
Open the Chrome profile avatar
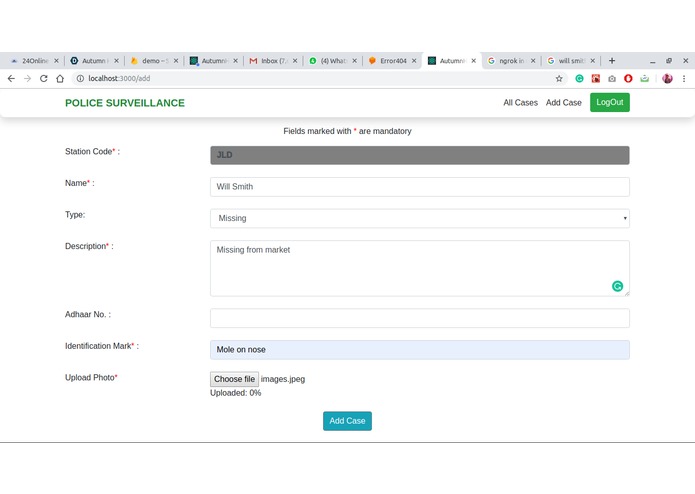[667, 78]
